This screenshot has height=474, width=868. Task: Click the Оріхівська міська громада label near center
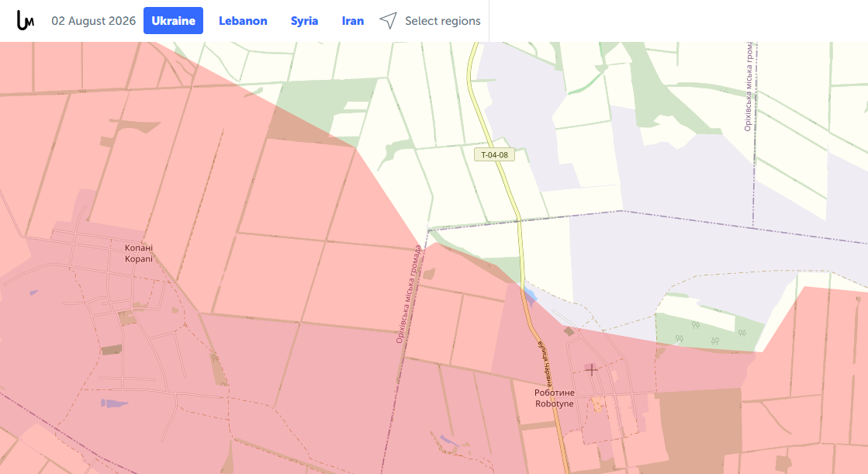[x=409, y=294]
